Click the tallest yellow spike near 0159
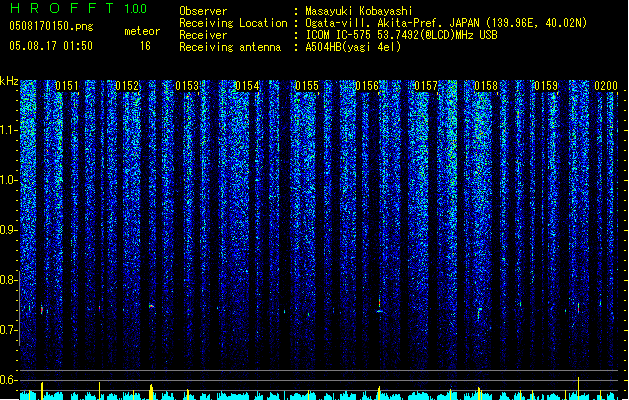 click(578, 386)
